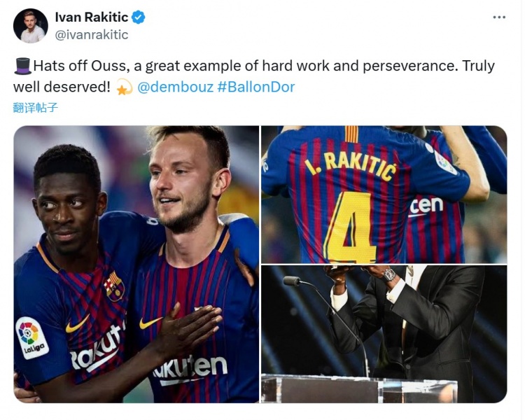This screenshot has width=525, height=420.
Task: Click the Barcelona crest on the left jersey
Action: [x=113, y=286]
